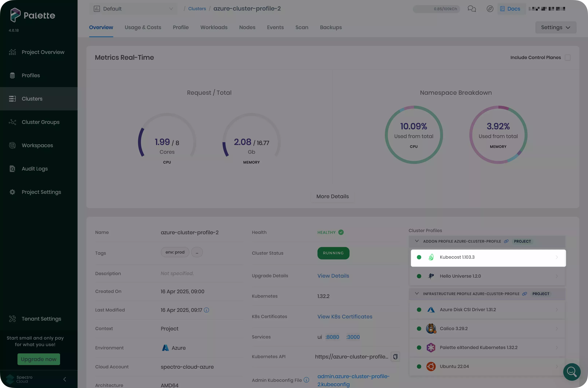Copy the Kubernetes API endpoint

[x=395, y=356]
